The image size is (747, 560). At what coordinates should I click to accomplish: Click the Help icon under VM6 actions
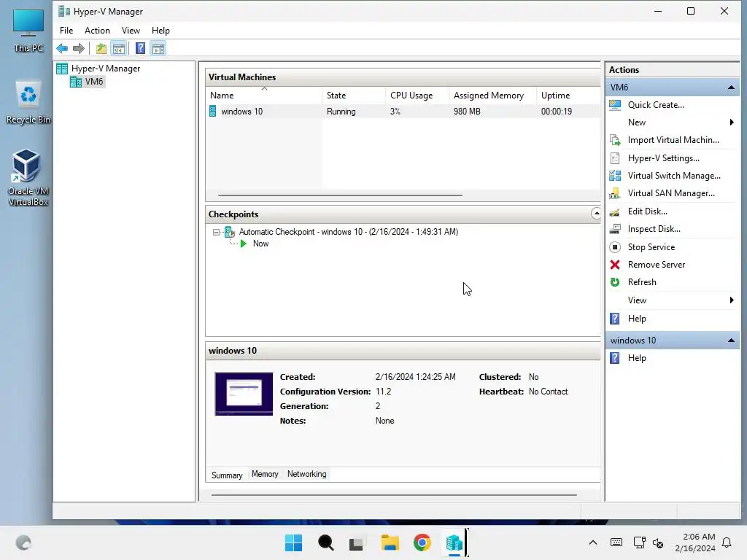pos(615,319)
